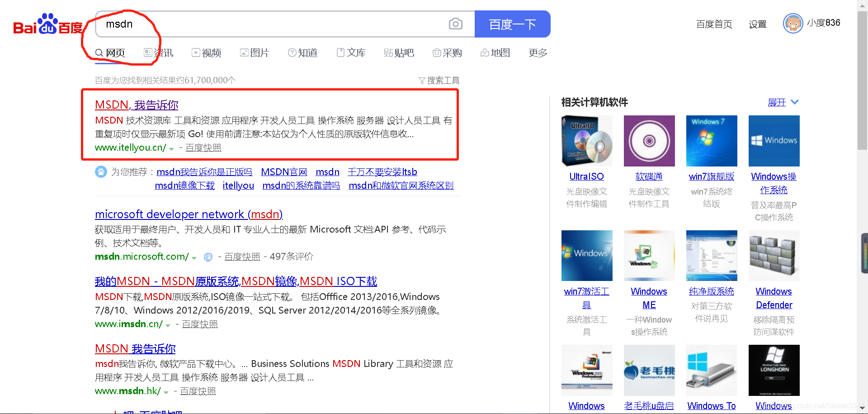Open 小度836 account name
Viewport: 868px width, 414px height.
[824, 23]
